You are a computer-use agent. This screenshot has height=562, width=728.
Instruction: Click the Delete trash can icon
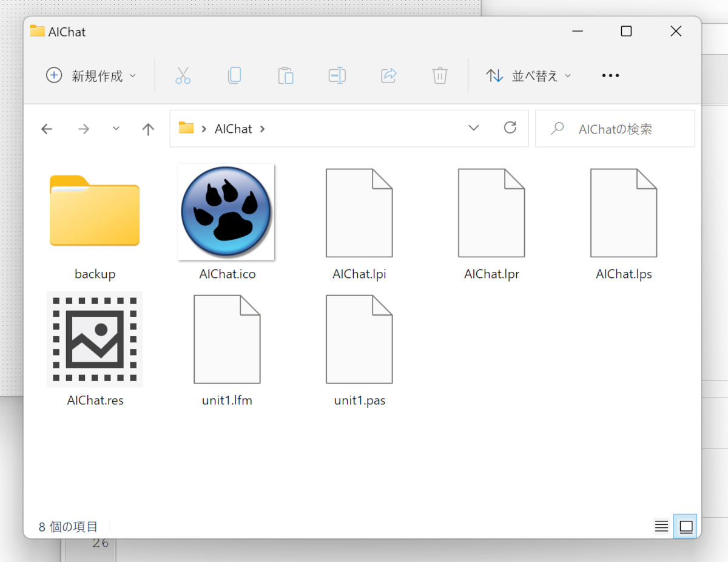440,76
